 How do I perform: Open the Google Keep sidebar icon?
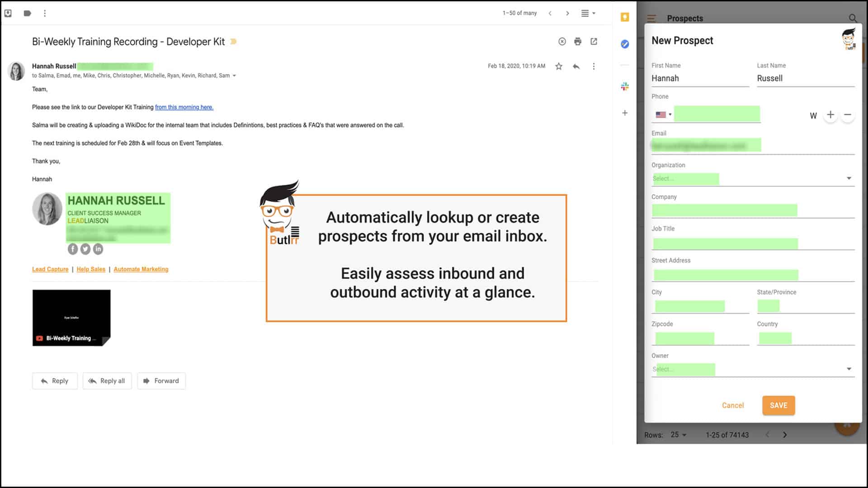[x=625, y=17]
